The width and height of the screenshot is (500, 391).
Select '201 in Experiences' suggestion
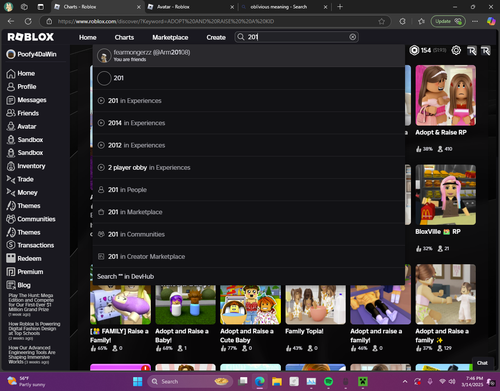click(249, 101)
